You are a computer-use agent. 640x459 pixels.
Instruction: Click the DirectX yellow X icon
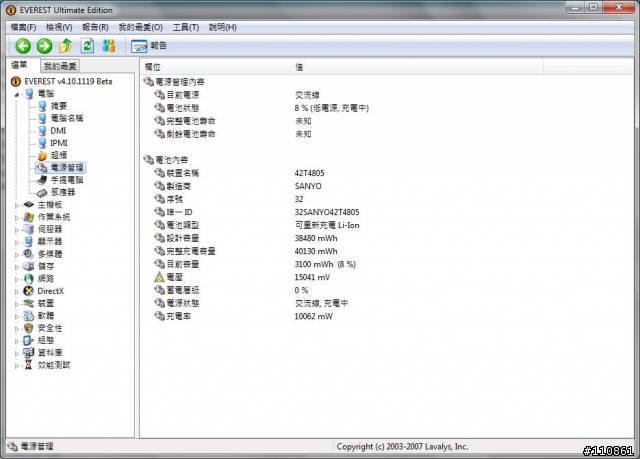pyautogui.click(x=29, y=291)
